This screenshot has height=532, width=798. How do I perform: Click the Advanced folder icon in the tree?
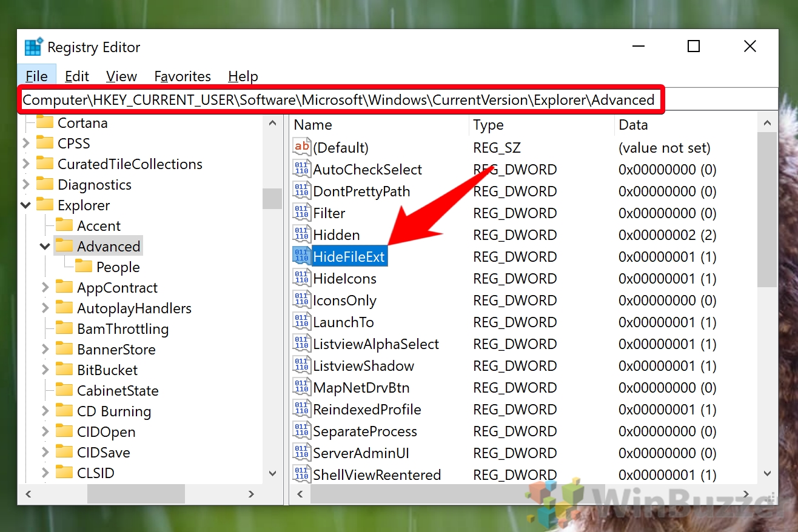(x=64, y=245)
